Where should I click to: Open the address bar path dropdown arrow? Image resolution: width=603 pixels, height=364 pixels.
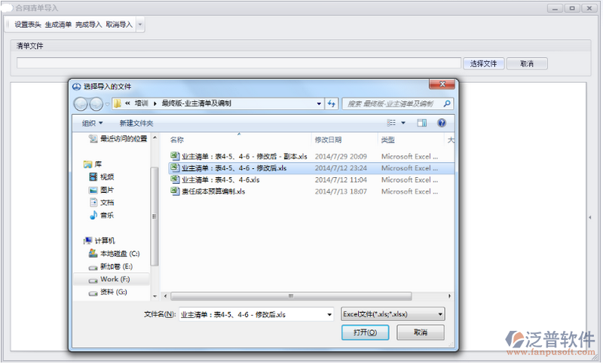click(x=319, y=103)
